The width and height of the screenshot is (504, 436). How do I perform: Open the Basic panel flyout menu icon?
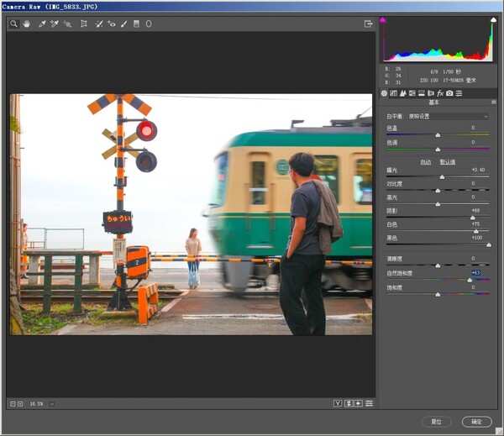click(493, 102)
